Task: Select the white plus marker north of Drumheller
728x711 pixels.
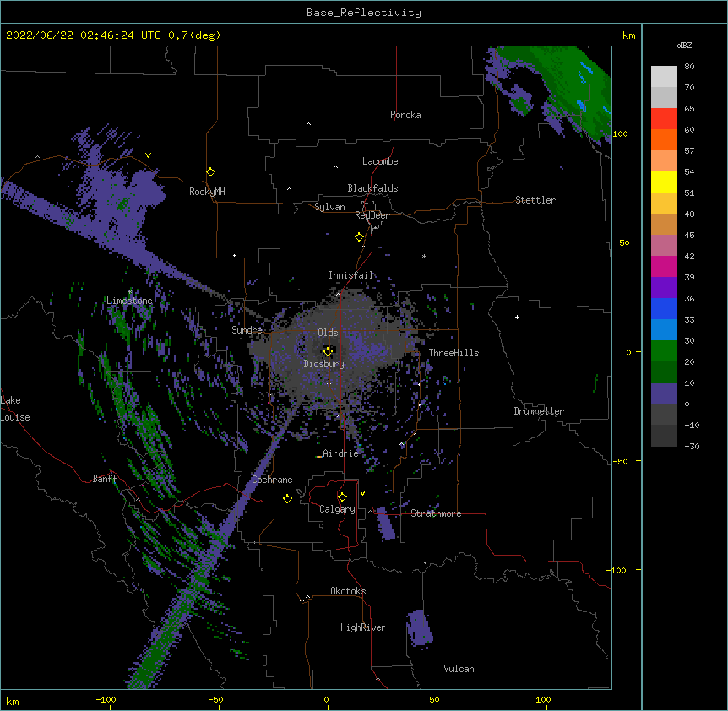Action: point(517,317)
